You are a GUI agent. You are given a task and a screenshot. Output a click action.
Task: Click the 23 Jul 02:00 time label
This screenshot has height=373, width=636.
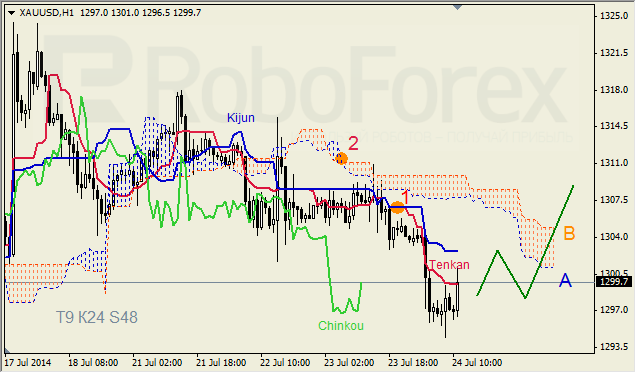349,362
